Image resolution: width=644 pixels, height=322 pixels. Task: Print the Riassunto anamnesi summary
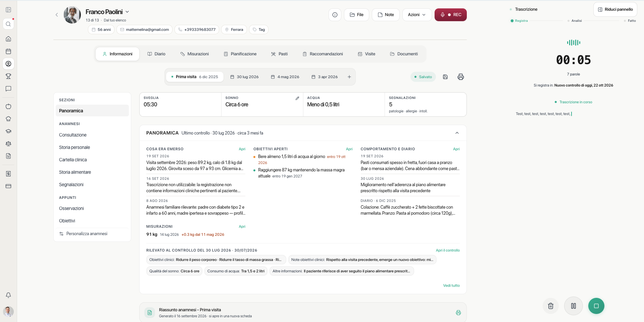(458, 313)
